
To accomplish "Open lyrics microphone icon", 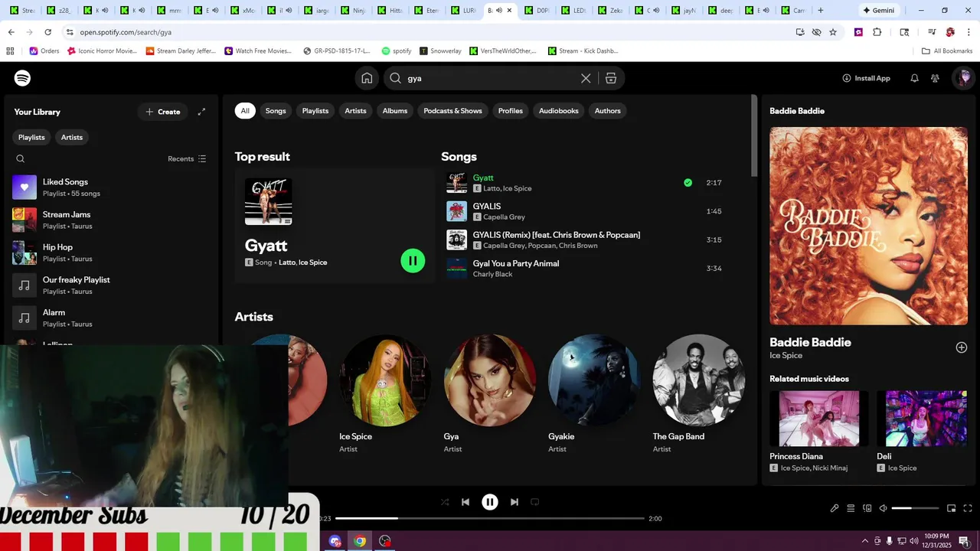I will tap(835, 508).
